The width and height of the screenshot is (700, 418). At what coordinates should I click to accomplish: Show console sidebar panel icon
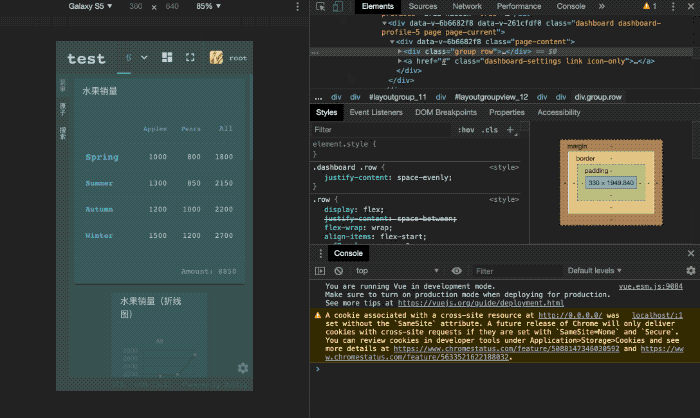321,271
